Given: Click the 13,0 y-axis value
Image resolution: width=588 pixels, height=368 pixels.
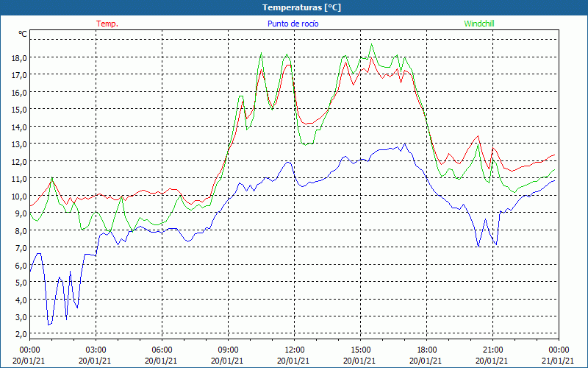Looking at the screenshot, I should tap(20, 144).
